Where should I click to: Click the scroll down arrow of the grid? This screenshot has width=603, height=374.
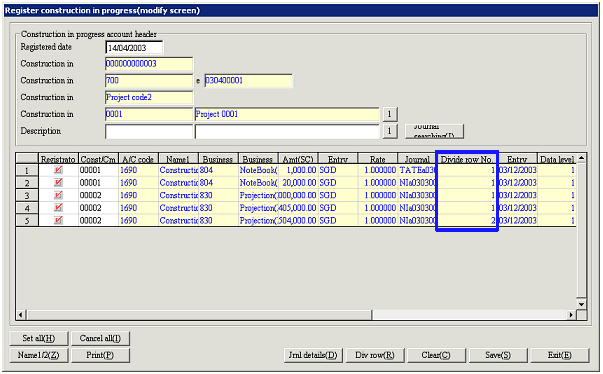581,304
